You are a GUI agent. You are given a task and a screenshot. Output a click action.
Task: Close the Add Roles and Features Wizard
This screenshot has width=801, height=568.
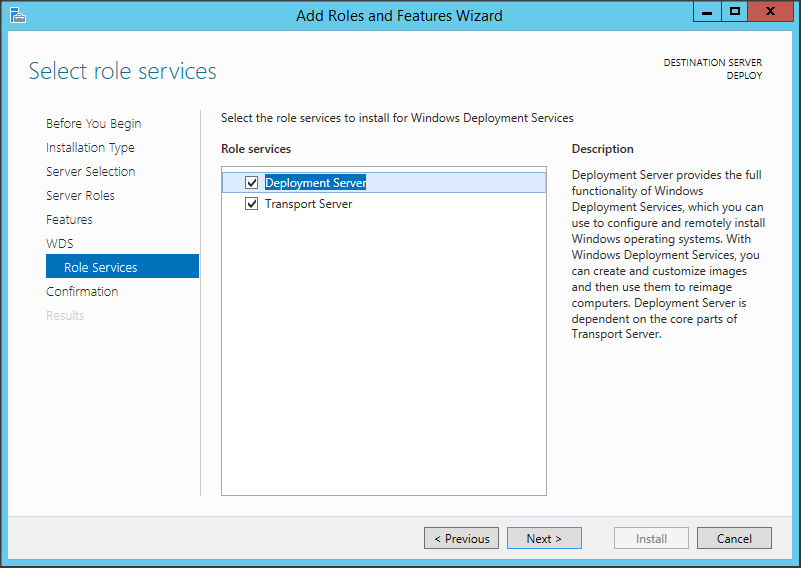774,12
